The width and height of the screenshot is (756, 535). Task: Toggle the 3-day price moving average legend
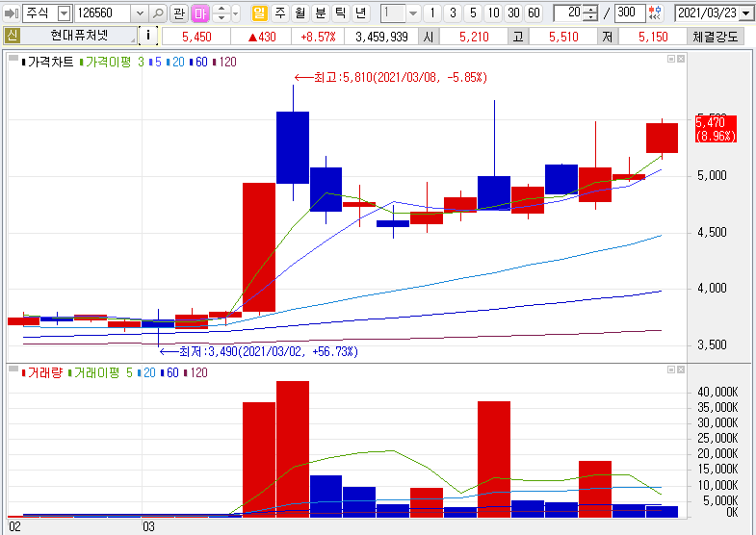pos(141,62)
